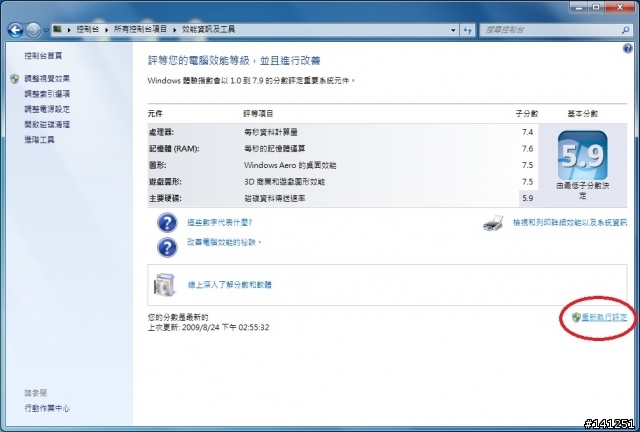Click the grayed forward arrow button
640x432 pixels.
pos(33,30)
